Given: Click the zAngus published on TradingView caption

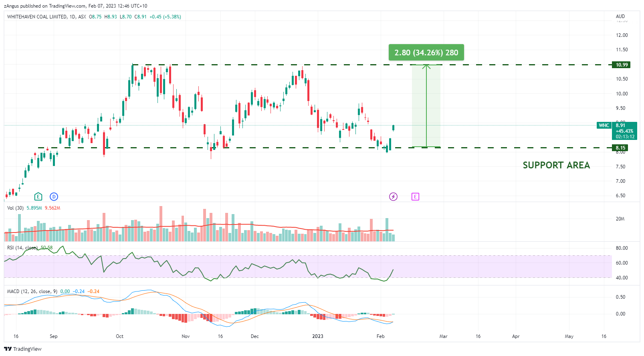Looking at the screenshot, I should pyautogui.click(x=75, y=6).
